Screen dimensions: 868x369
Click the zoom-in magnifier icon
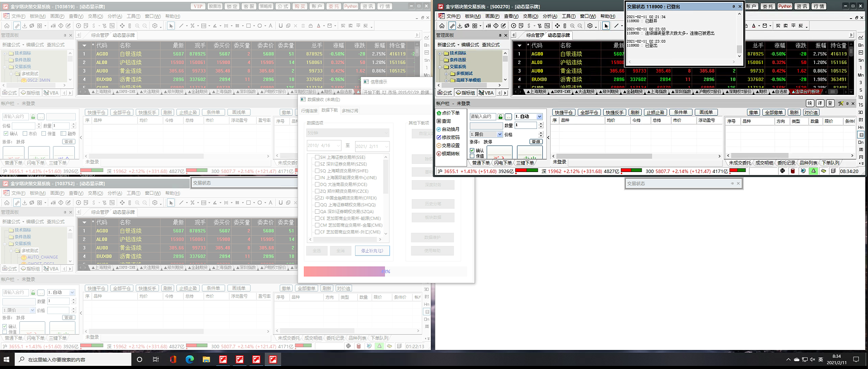(572, 26)
